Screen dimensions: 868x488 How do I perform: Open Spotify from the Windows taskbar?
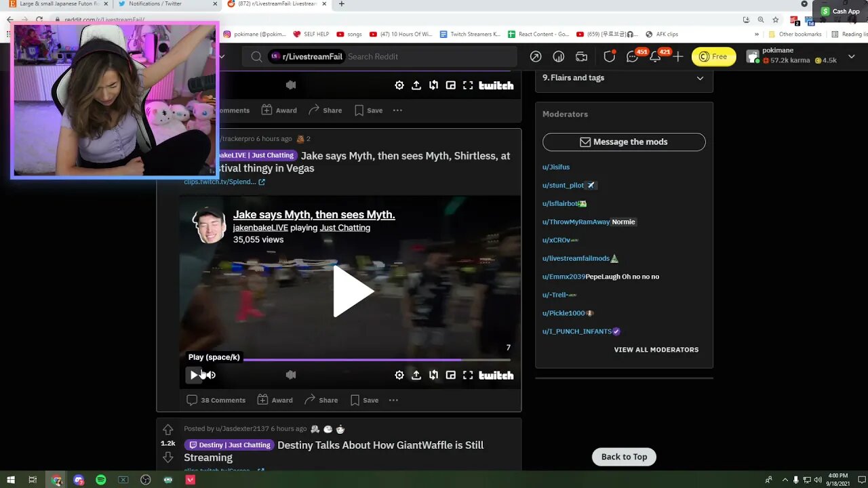[100, 480]
